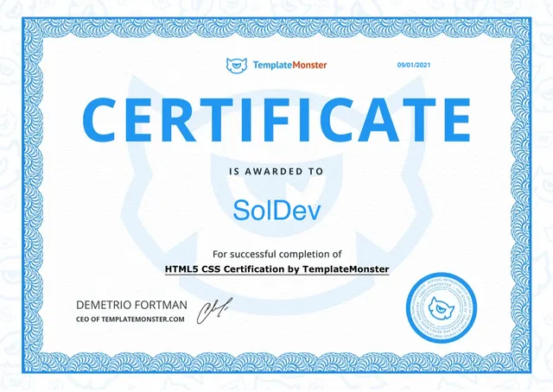This screenshot has width=553, height=392.
Task: Click the CEO OF TEMPLATEMONSTER.COM caption
Action: pos(130,319)
